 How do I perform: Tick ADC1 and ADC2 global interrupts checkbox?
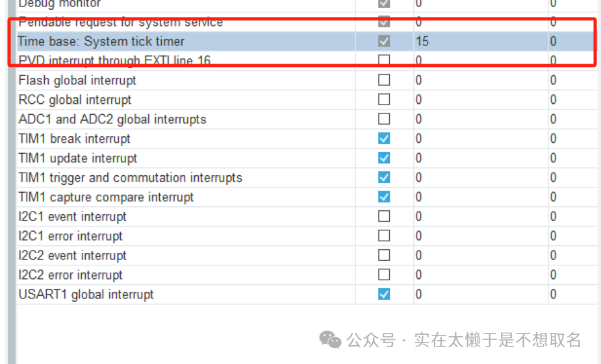384,119
